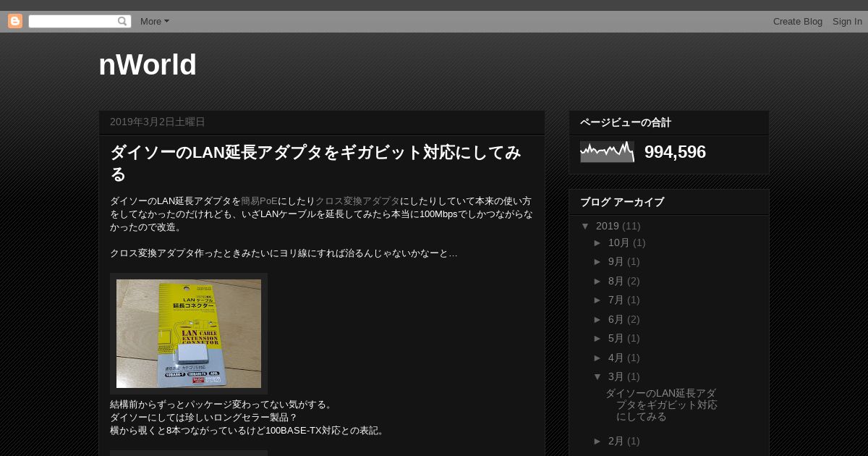Click the ページビューの合計 widget heading
The image size is (868, 456).
[x=626, y=123]
